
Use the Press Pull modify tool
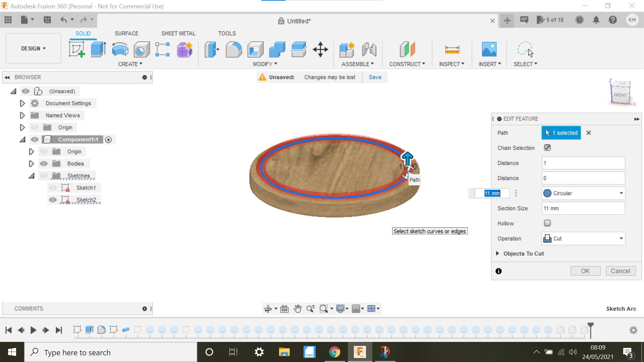tap(211, 49)
